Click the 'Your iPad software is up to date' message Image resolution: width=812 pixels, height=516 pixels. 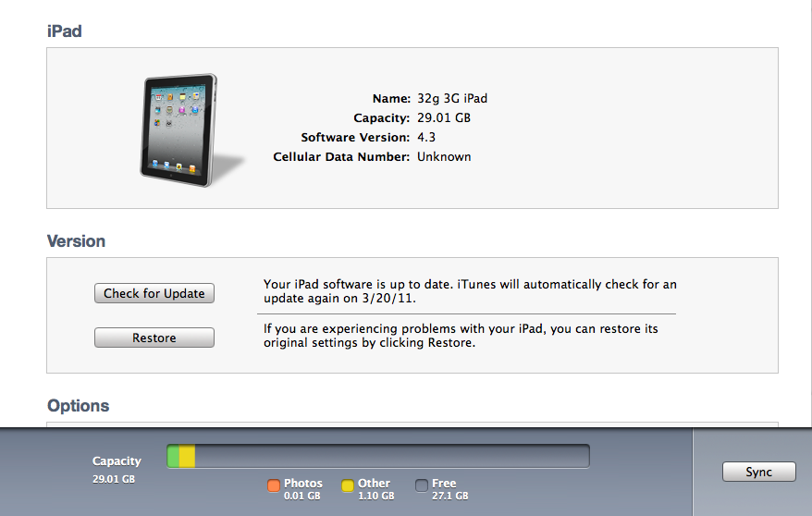coord(470,291)
